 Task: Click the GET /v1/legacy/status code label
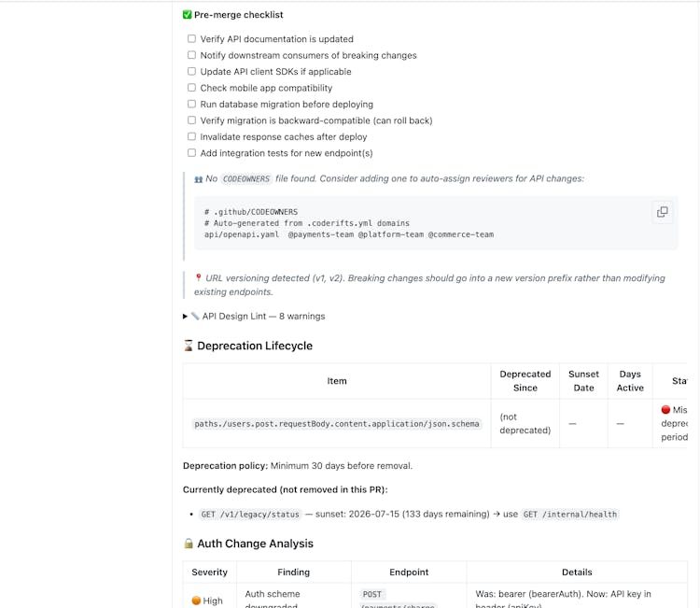coord(250,515)
